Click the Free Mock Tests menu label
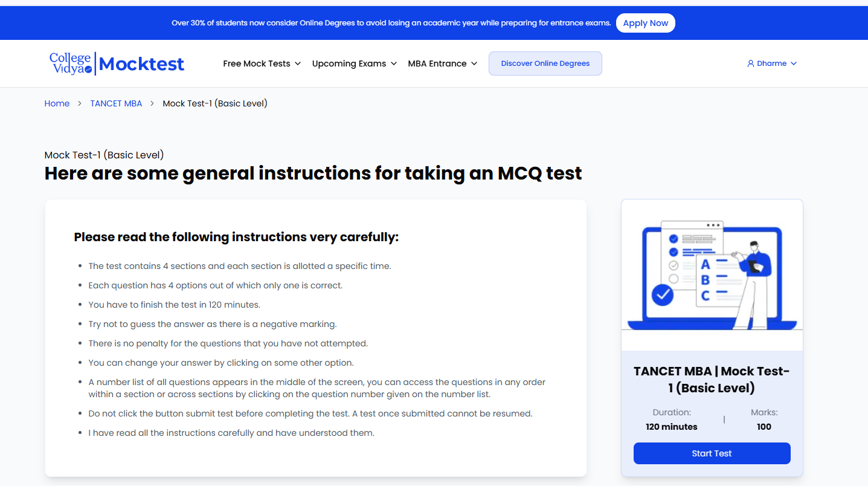This screenshot has width=868, height=486. tap(257, 63)
